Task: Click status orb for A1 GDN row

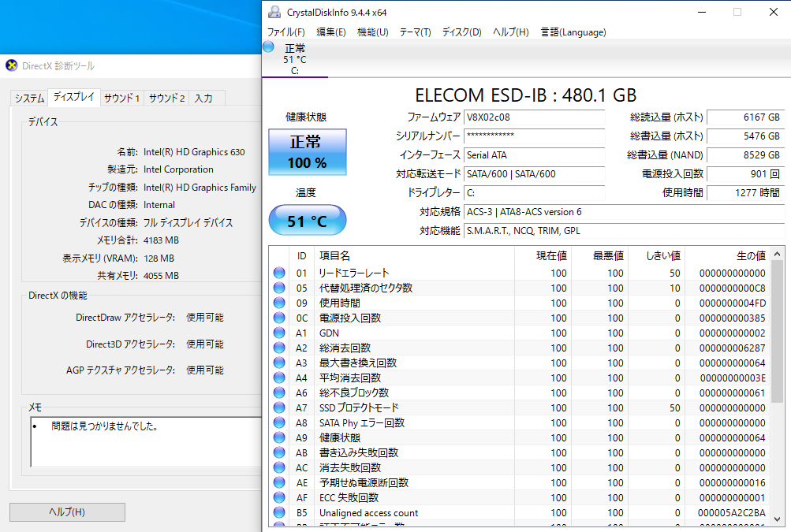Action: tap(279, 333)
